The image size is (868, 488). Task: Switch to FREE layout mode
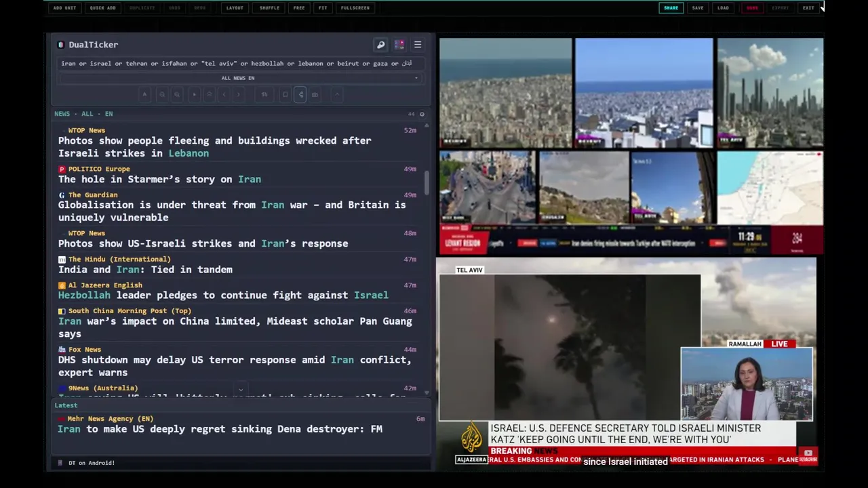[x=299, y=8]
